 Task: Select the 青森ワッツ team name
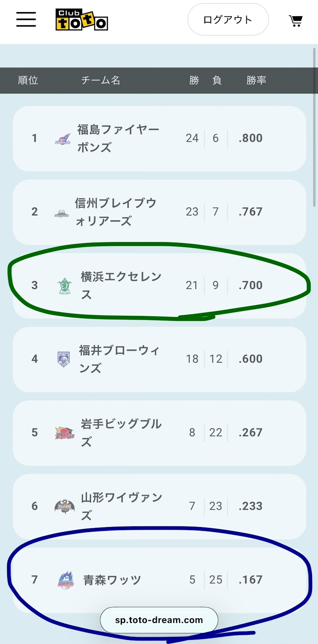coord(112,580)
